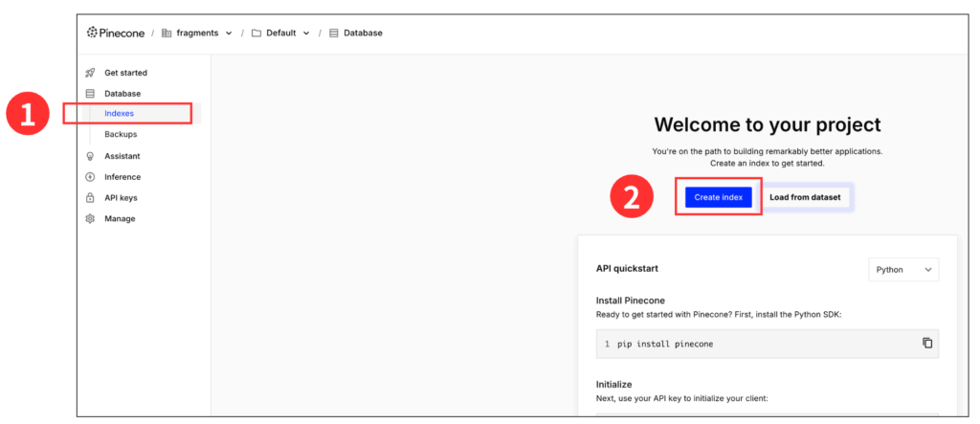Click the Database breadcrumb link
This screenshot has height=424, width=980.
363,33
